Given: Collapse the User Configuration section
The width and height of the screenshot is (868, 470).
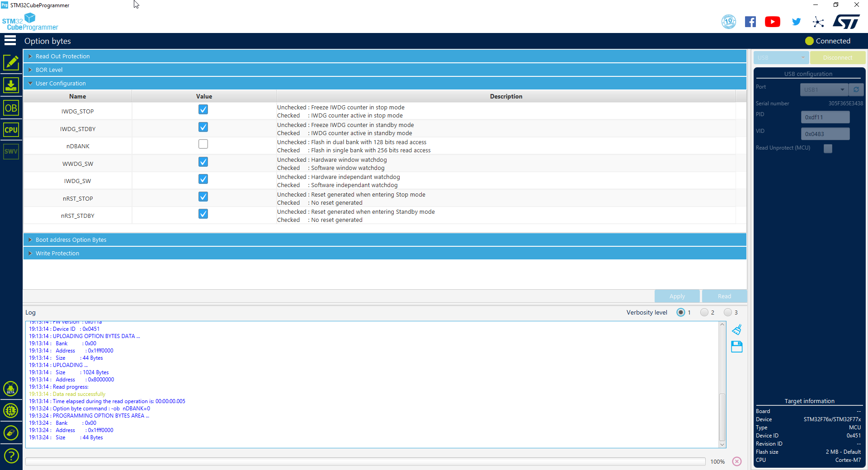Looking at the screenshot, I should [61, 83].
